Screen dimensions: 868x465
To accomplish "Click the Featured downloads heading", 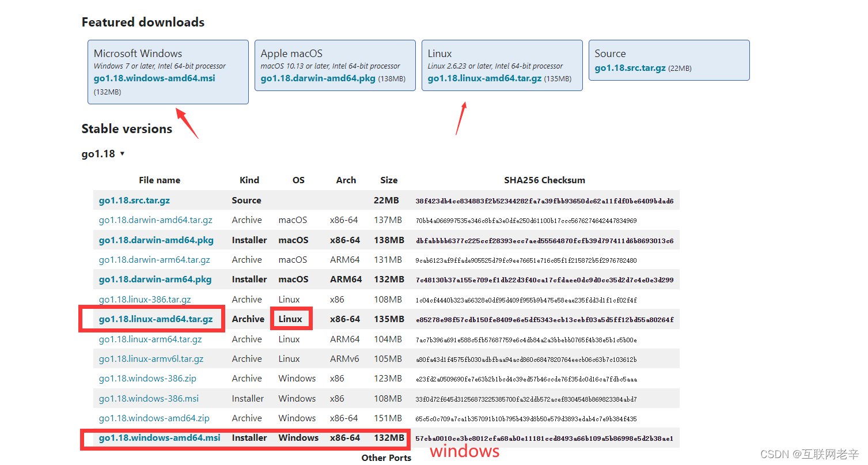I will tap(143, 22).
